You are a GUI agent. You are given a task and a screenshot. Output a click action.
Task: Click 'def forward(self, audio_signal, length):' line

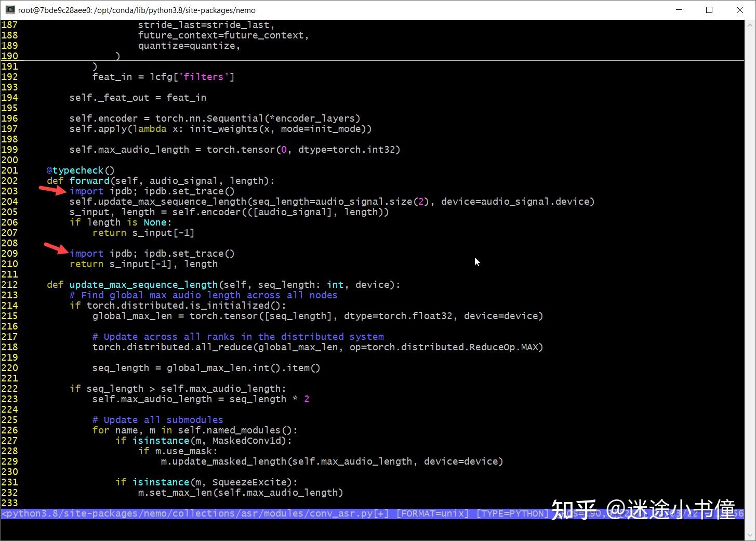tap(161, 181)
